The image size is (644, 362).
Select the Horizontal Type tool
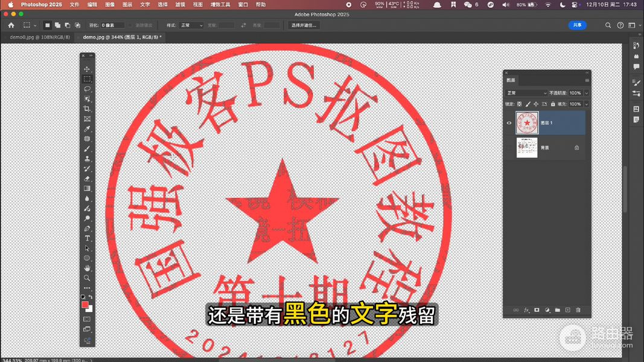click(x=87, y=238)
